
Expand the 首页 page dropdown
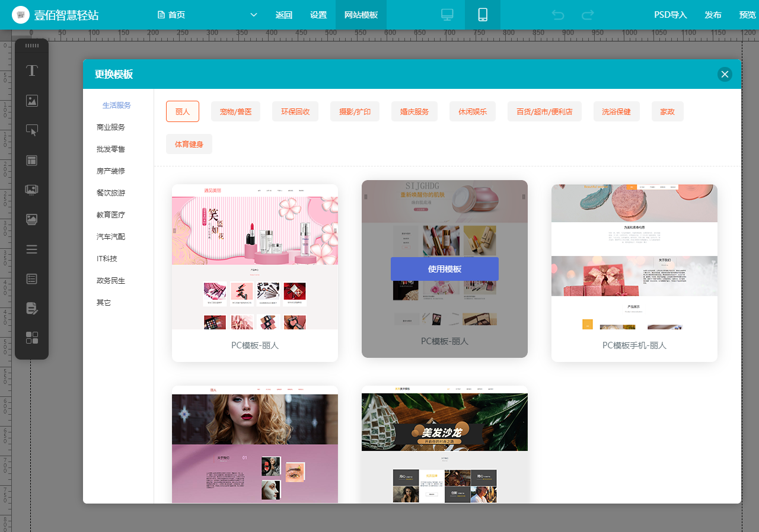coord(254,15)
